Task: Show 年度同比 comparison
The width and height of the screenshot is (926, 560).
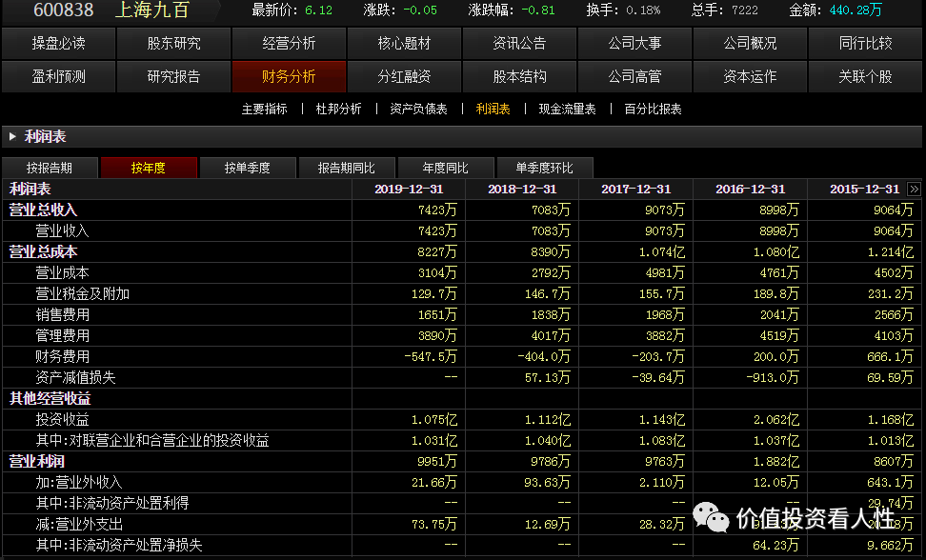Action: (x=445, y=168)
